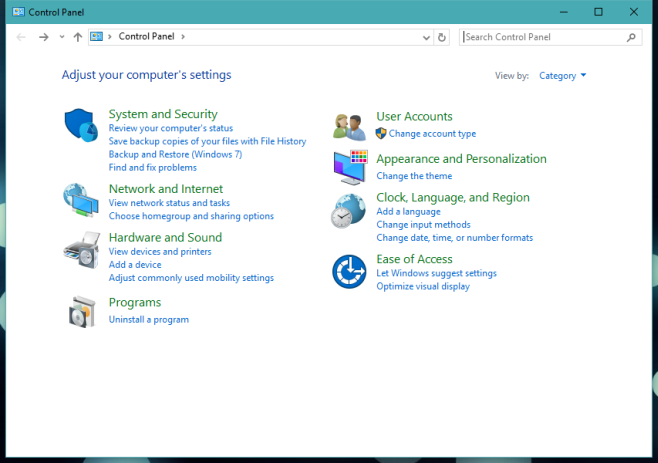Viewport: 658px width, 463px height.
Task: Open the Appearance and Personalization monitor icon
Action: click(351, 167)
